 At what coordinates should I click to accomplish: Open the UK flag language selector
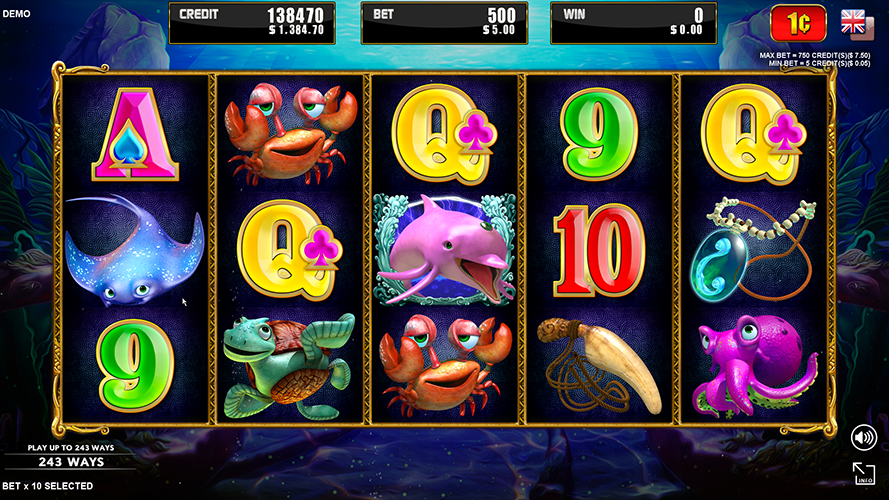tap(856, 24)
